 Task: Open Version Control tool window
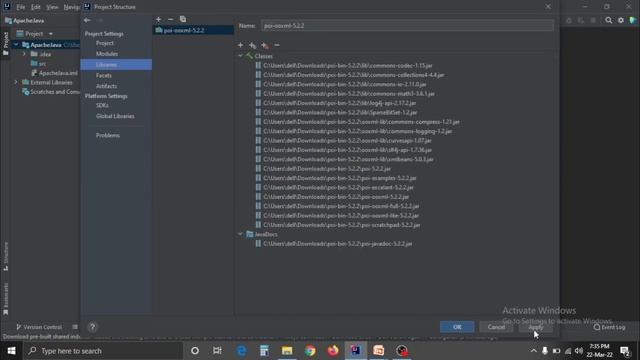(x=39, y=327)
